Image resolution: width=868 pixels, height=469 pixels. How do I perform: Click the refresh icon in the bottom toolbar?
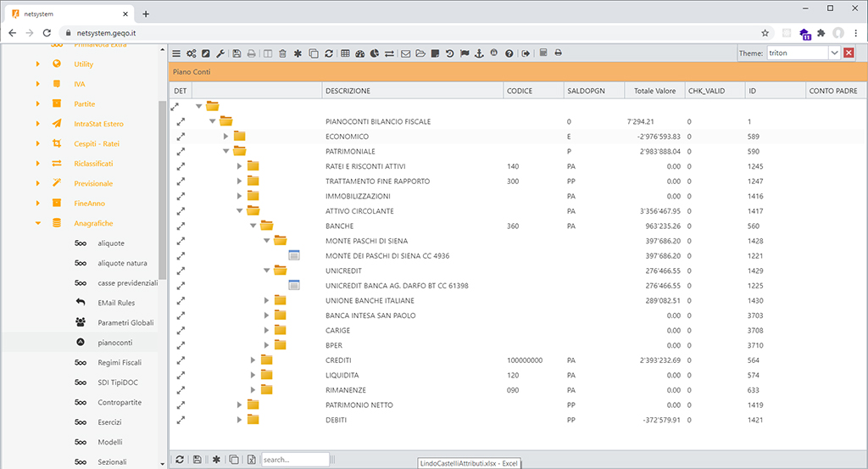[x=179, y=459]
